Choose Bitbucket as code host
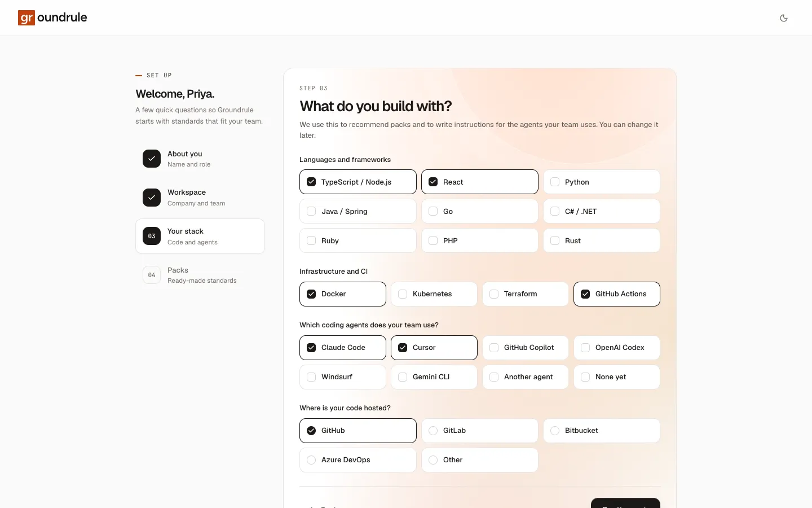Viewport: 812px width, 508px height. pos(602,431)
